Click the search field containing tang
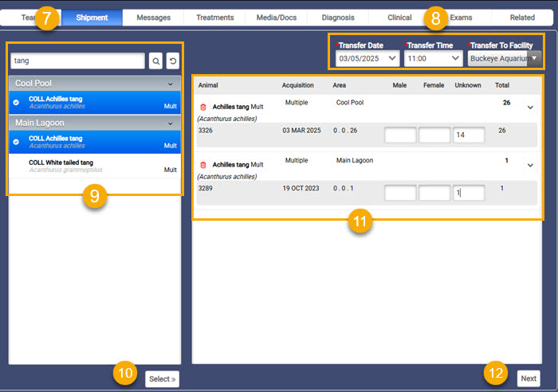 tap(77, 61)
